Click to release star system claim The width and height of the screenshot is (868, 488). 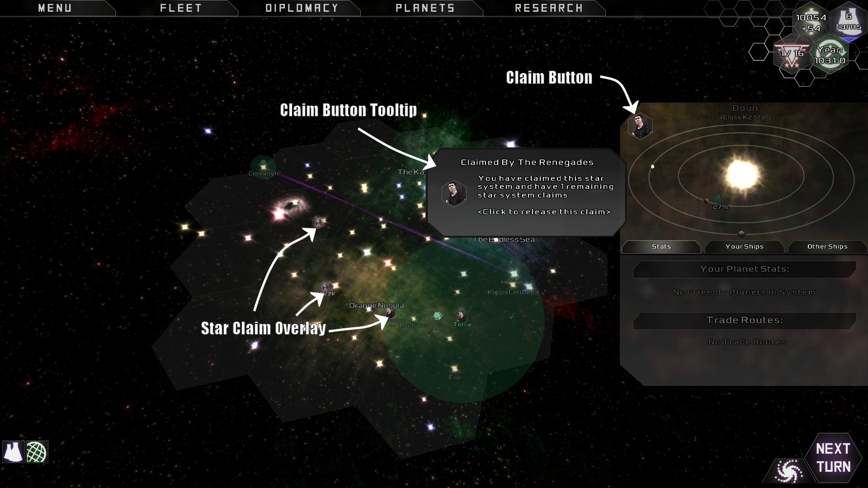tap(641, 125)
